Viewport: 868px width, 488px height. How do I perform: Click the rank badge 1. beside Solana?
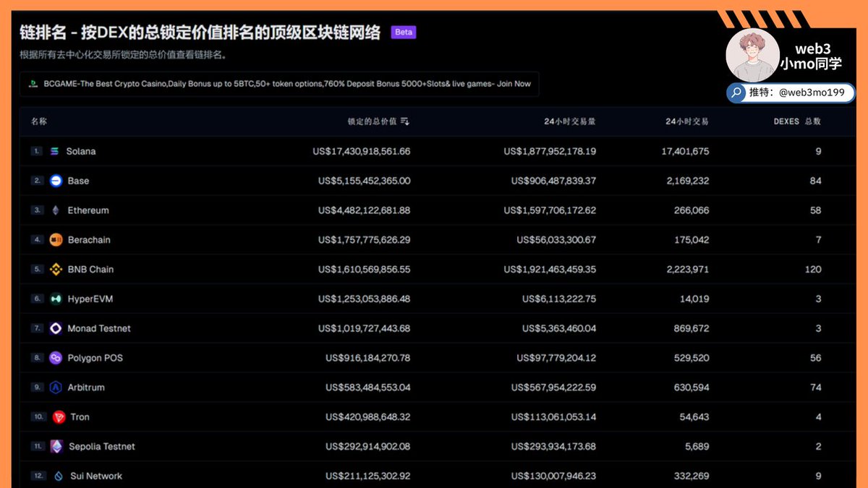click(36, 151)
